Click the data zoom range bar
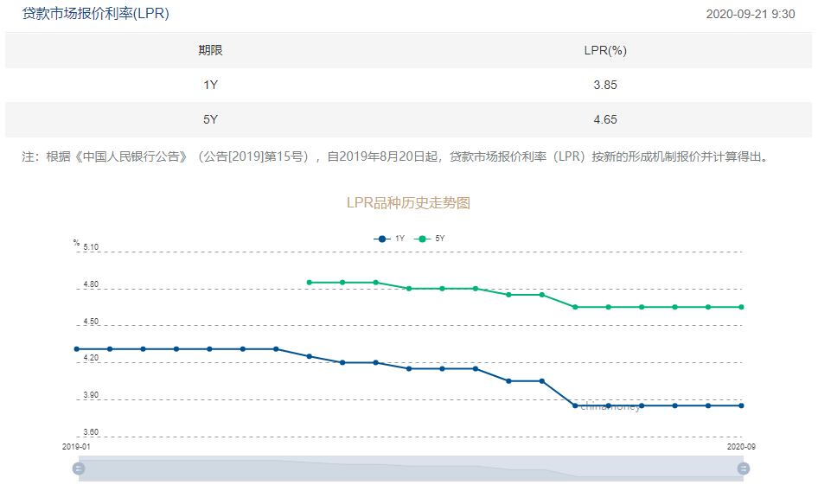Viewport: 818px width, 504px height. point(411,469)
